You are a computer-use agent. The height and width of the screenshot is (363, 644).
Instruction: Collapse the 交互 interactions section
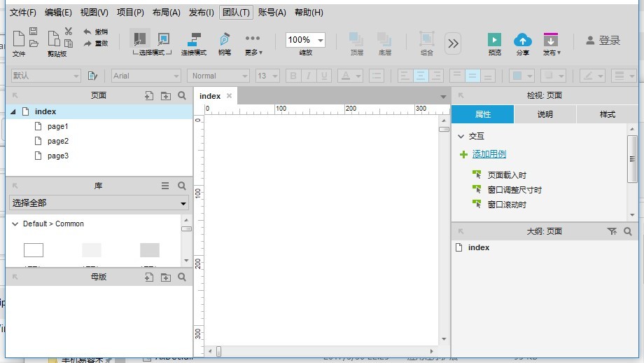(461, 136)
